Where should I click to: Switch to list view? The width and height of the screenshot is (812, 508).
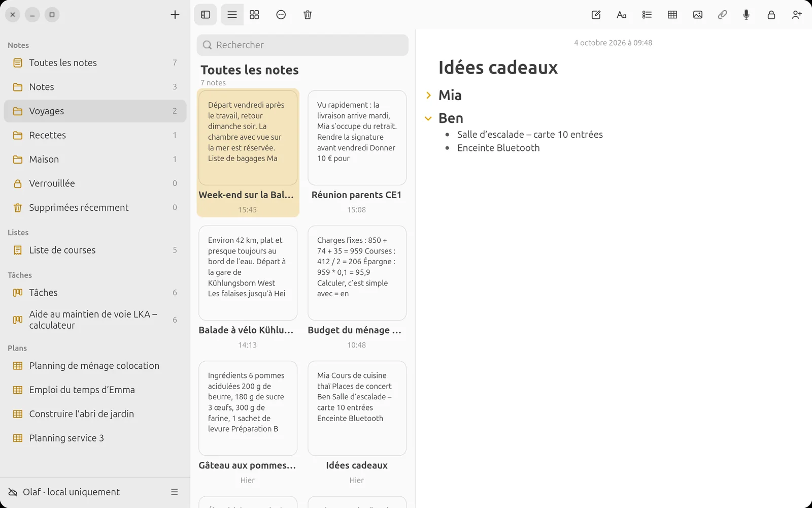(x=232, y=15)
